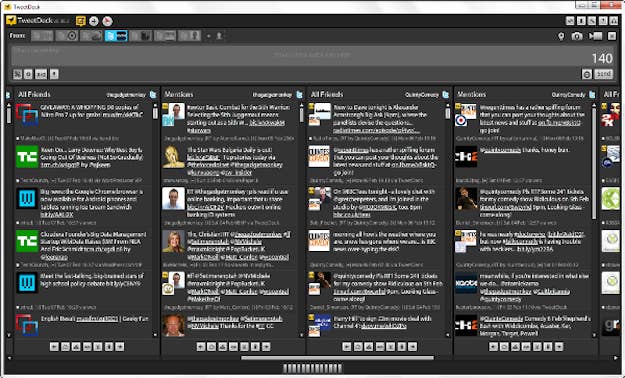Click the white arrow circle icon in header
The height and width of the screenshot is (378, 625).
coord(94,21)
